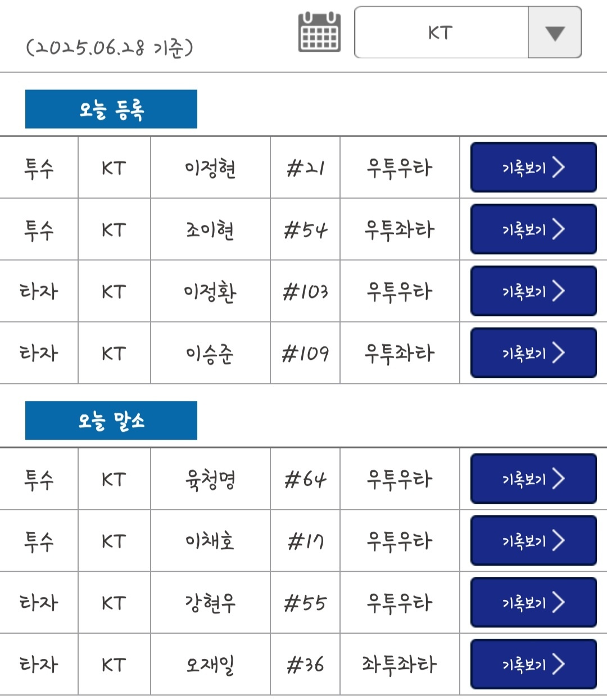Click the KT team selection box
The height and width of the screenshot is (700, 607).
(x=441, y=33)
